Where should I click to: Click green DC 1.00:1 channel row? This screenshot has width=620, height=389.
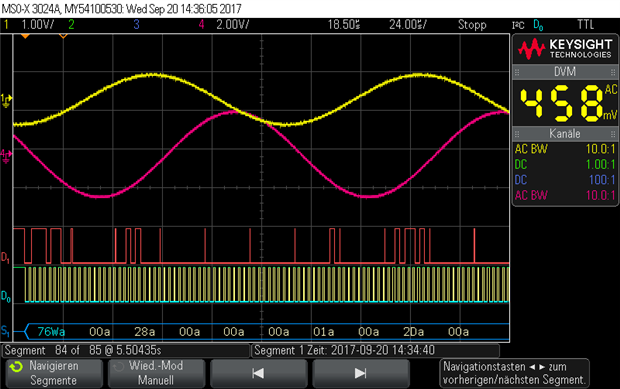coord(565,164)
